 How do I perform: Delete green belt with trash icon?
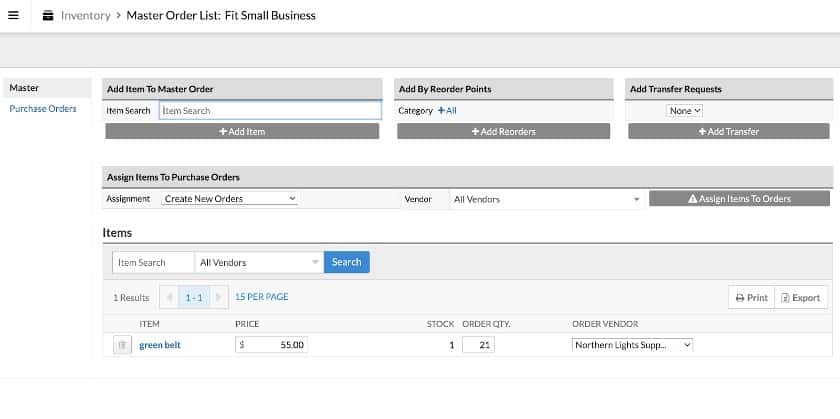pos(122,345)
